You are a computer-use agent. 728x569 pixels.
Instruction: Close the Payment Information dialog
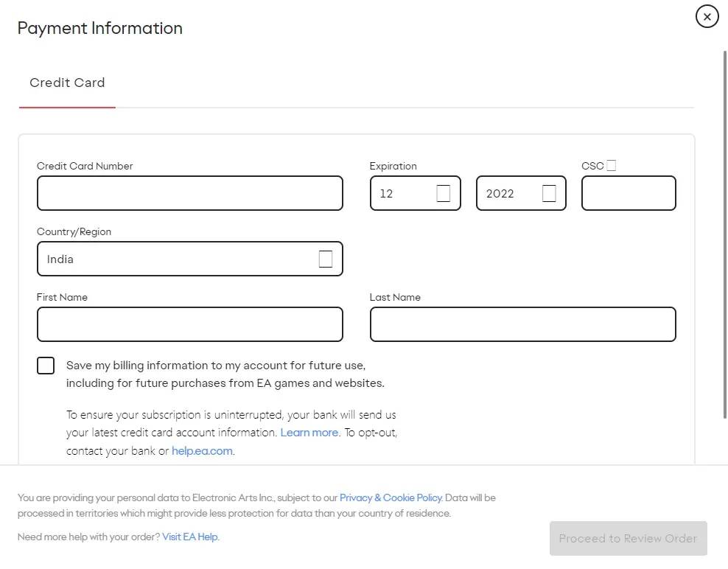[707, 17]
